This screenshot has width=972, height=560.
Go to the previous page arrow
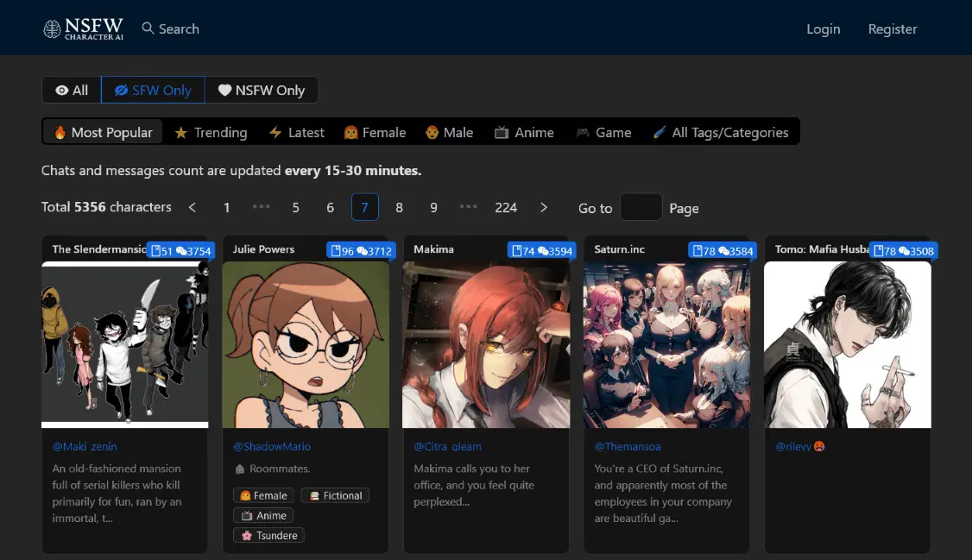coord(193,208)
